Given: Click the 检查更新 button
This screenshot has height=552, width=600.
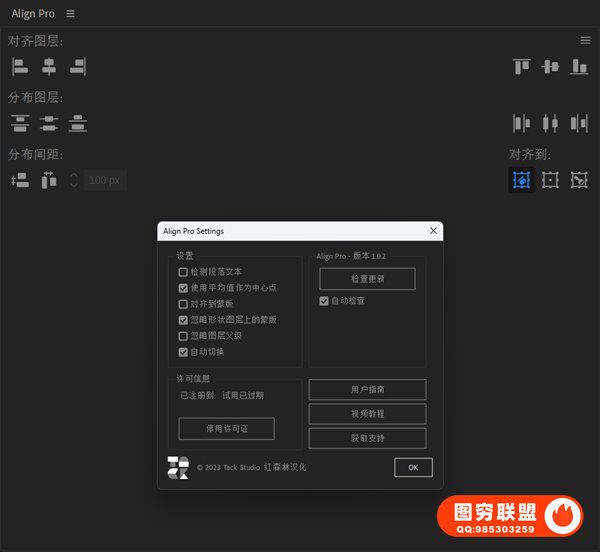Looking at the screenshot, I should (x=367, y=279).
